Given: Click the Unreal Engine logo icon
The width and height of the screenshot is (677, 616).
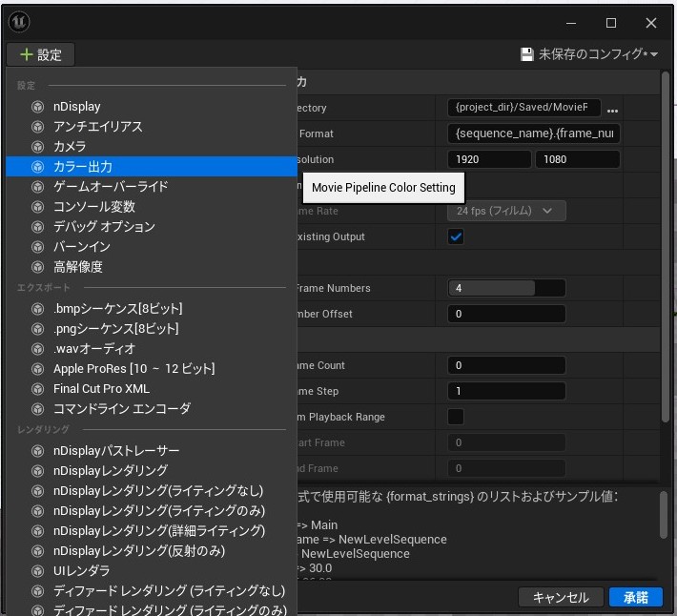Looking at the screenshot, I should (x=19, y=22).
